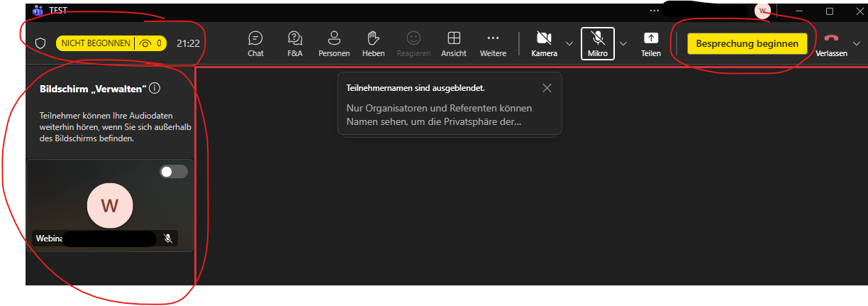The width and height of the screenshot is (868, 306).
Task: Click the TEST window title
Action: (x=57, y=11)
